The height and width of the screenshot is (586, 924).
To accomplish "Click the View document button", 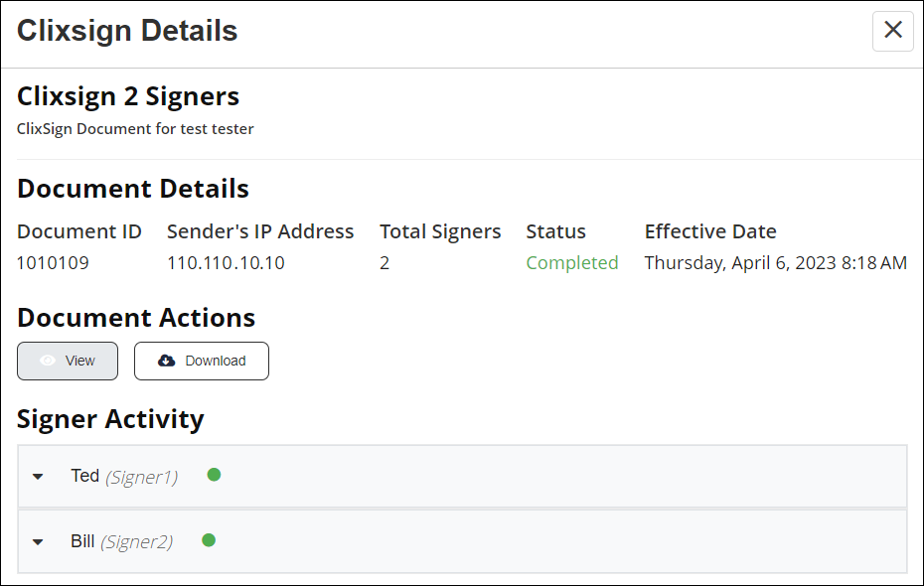I will tap(68, 361).
